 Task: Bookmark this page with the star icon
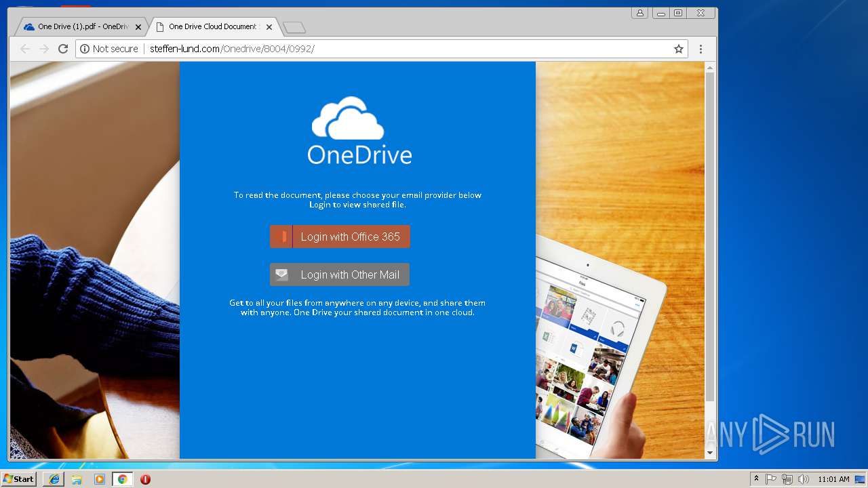point(678,49)
